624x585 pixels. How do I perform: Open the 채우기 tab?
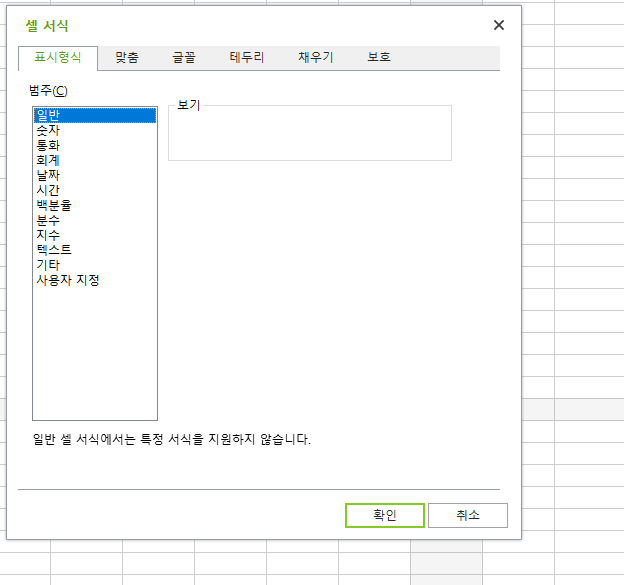[x=316, y=58]
